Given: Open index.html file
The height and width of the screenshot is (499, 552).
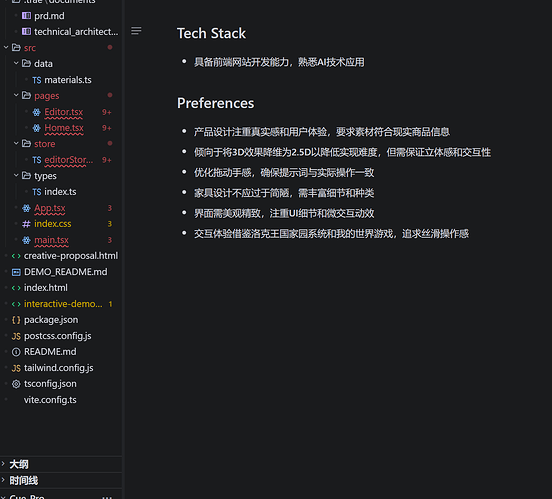Looking at the screenshot, I should pos(46,288).
